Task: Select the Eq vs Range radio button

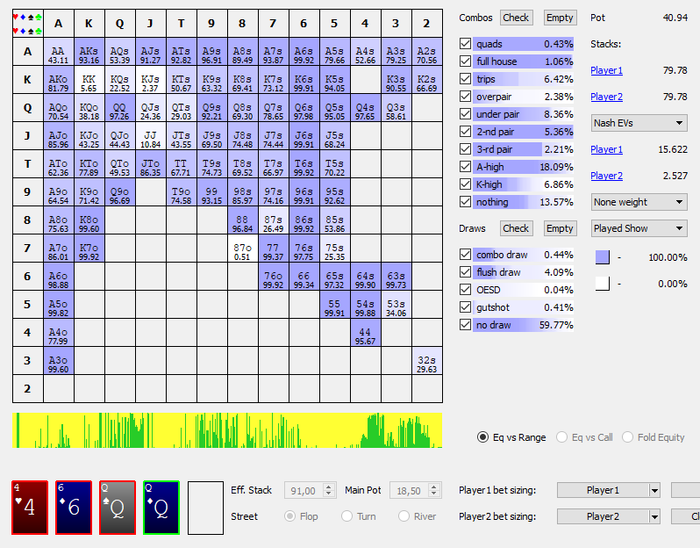Action: coord(484,437)
